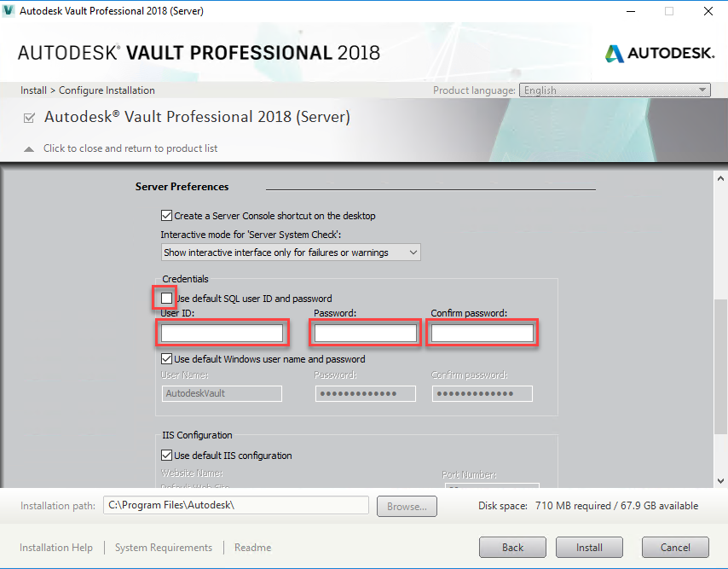This screenshot has height=569, width=728.
Task: Uncheck Use default IIS configuration
Action: point(166,455)
